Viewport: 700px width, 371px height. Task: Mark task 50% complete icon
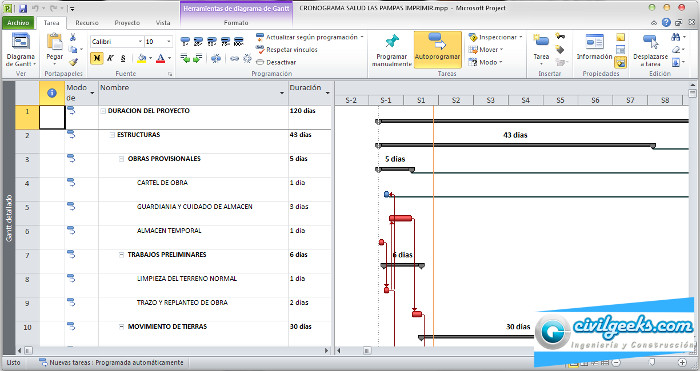point(212,42)
